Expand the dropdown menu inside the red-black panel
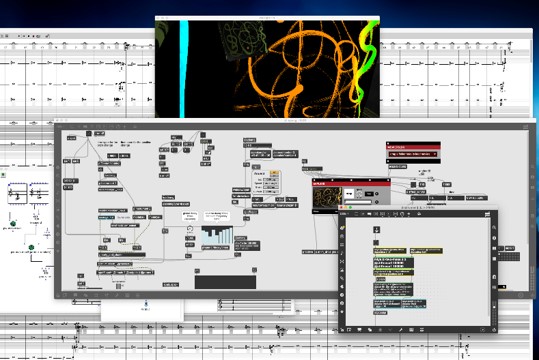The width and height of the screenshot is (539, 360). (413, 154)
